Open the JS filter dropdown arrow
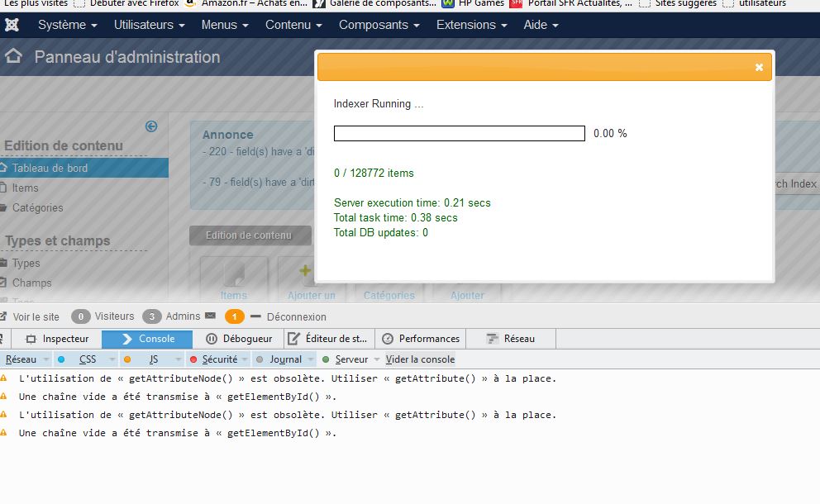 [x=178, y=359]
